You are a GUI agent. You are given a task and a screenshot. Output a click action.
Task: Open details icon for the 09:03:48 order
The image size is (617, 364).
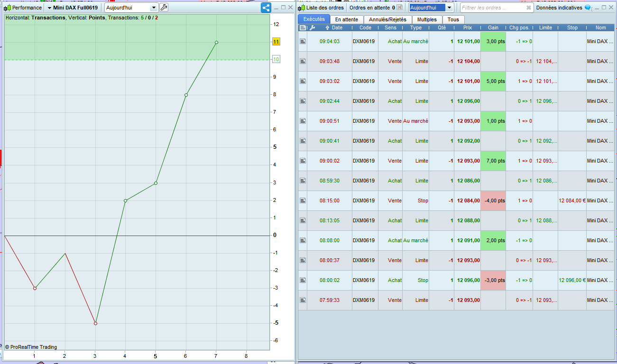coord(303,61)
